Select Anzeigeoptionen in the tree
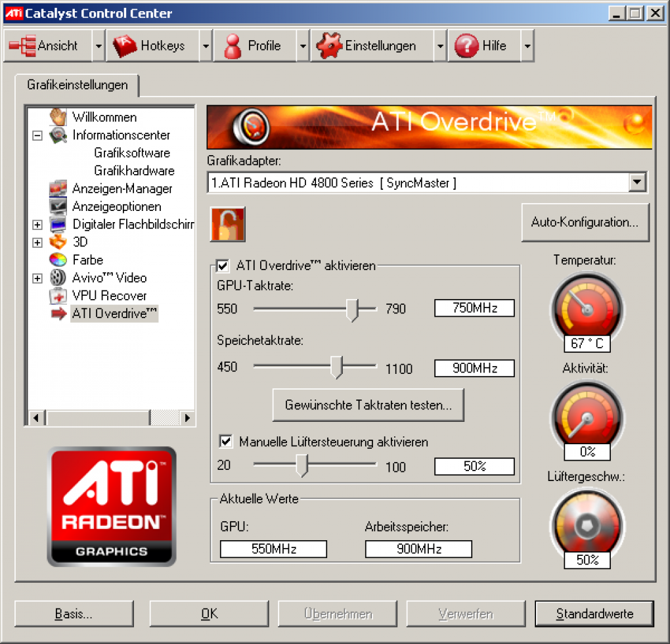670x644 pixels. tap(117, 206)
